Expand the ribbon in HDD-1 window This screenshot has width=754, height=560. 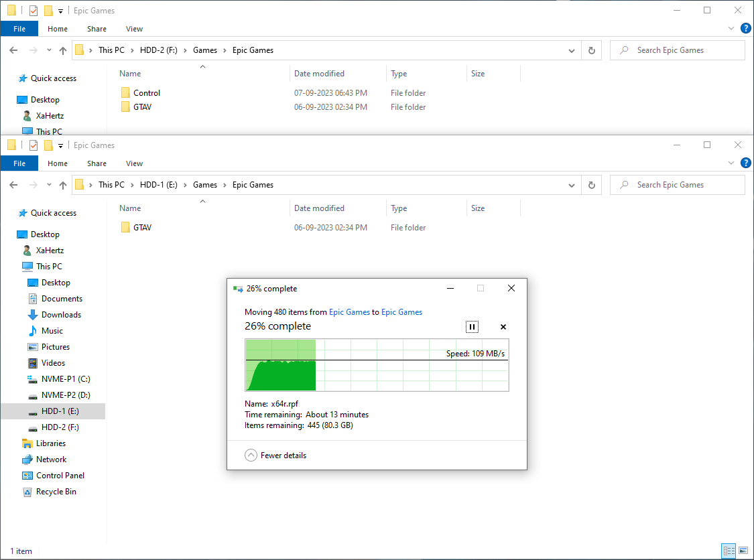731,163
